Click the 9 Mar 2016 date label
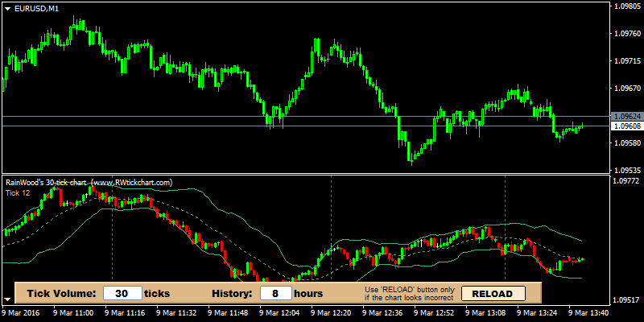 21,312
